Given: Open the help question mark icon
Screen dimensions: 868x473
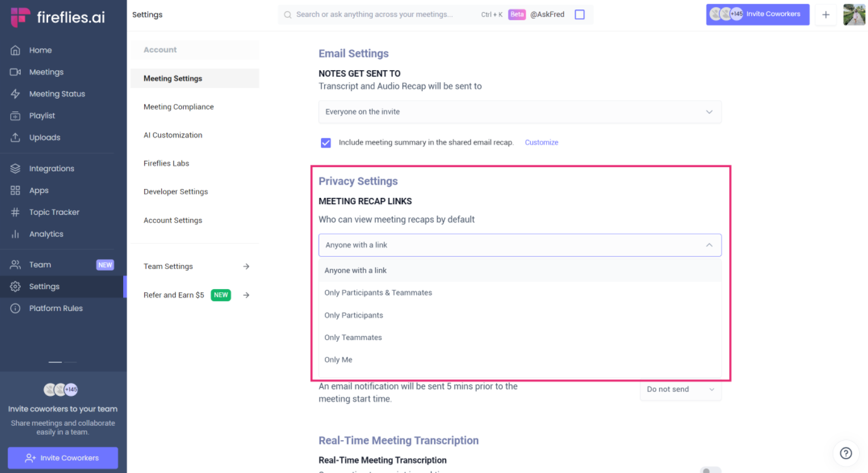Looking at the screenshot, I should (846, 453).
